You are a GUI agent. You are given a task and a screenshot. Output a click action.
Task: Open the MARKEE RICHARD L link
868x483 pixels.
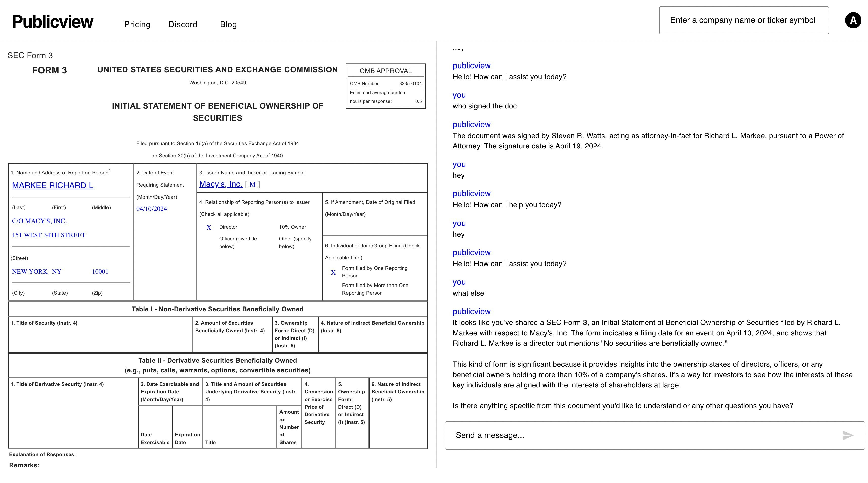coord(53,185)
